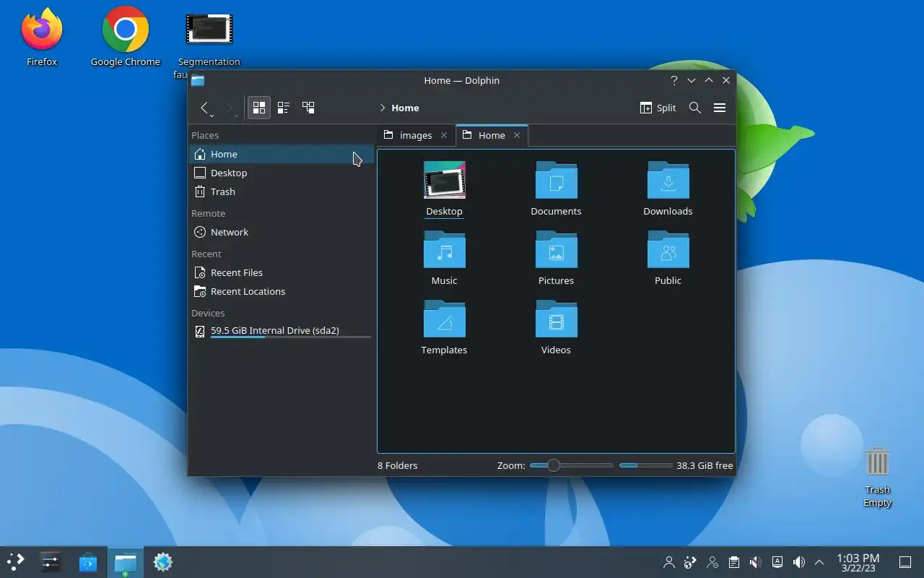Open the hamburger menu in Dolphin
Screen dimensions: 924x578
[x=720, y=108]
